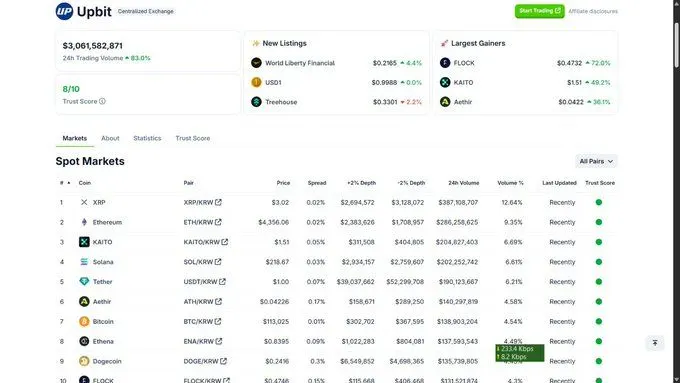Click the KAITO coin icon in row 3
This screenshot has height=383, width=680.
[x=84, y=242]
